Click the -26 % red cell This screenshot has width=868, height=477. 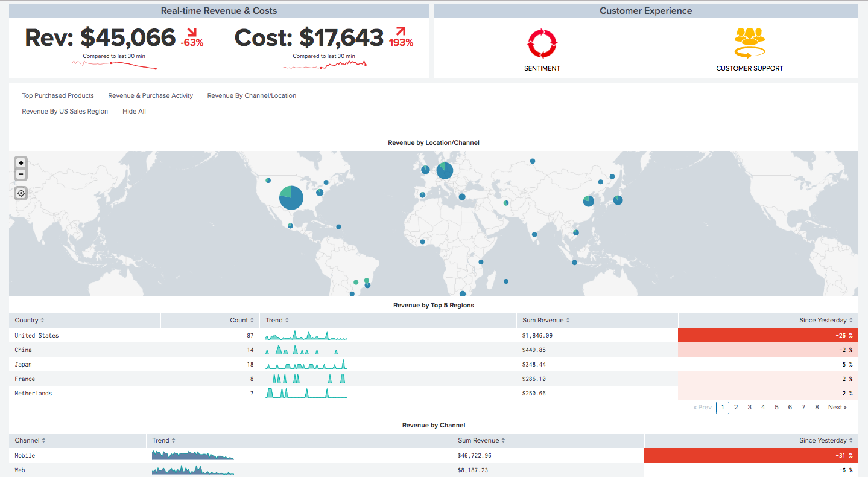[x=768, y=335]
